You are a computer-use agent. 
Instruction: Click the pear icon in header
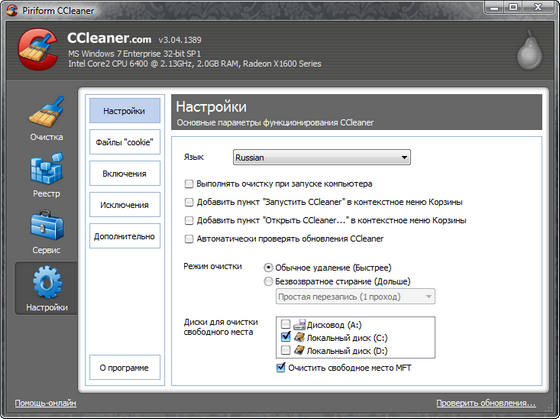[530, 50]
